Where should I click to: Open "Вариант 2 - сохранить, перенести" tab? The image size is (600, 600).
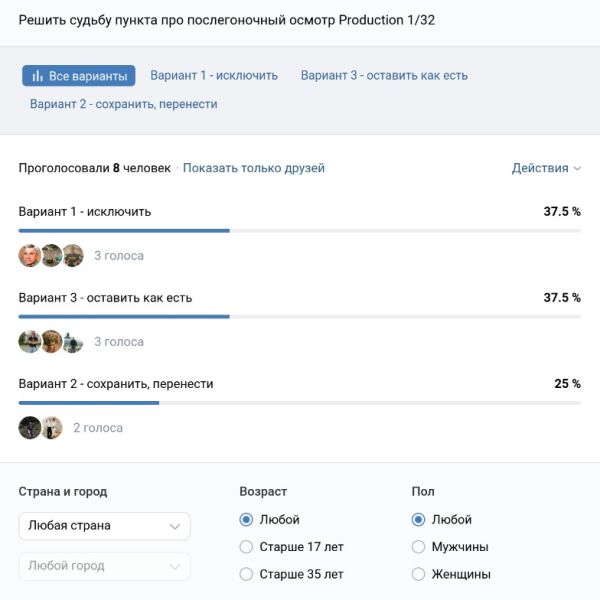pyautogui.click(x=123, y=103)
